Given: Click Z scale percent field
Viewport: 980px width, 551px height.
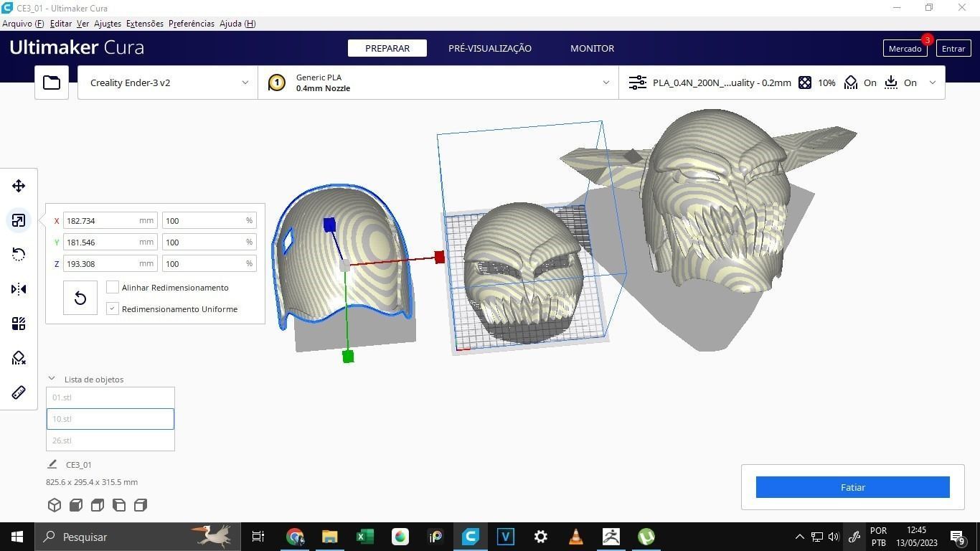Looking at the screenshot, I should (x=209, y=264).
